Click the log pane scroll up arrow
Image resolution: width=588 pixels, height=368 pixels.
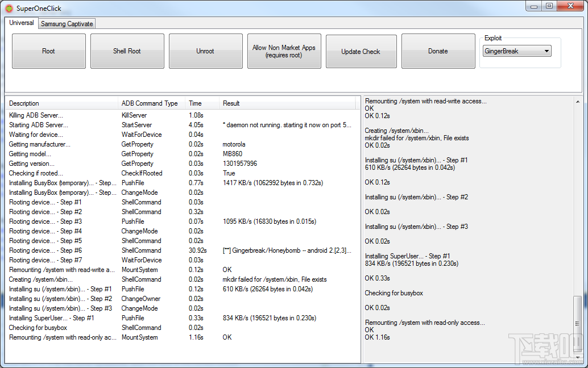pos(578,102)
